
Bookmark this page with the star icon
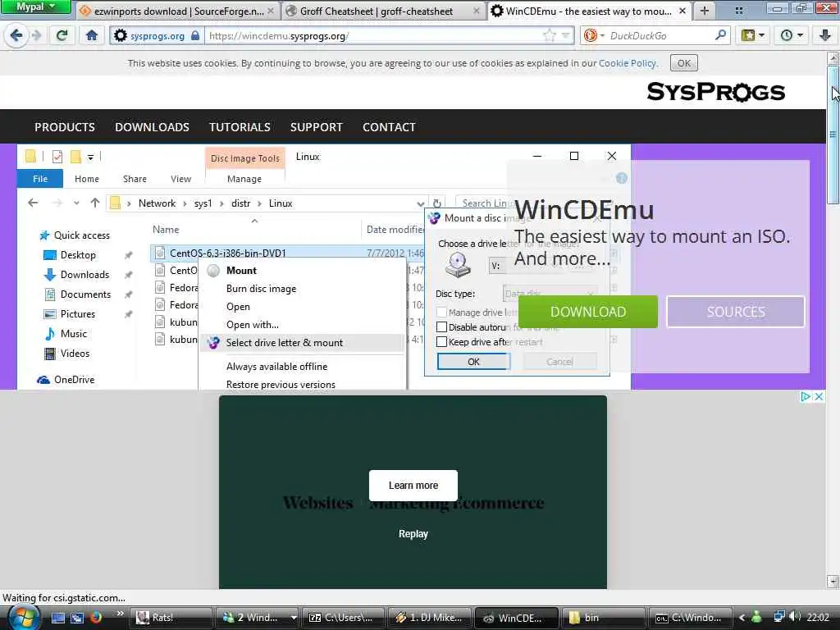549,36
